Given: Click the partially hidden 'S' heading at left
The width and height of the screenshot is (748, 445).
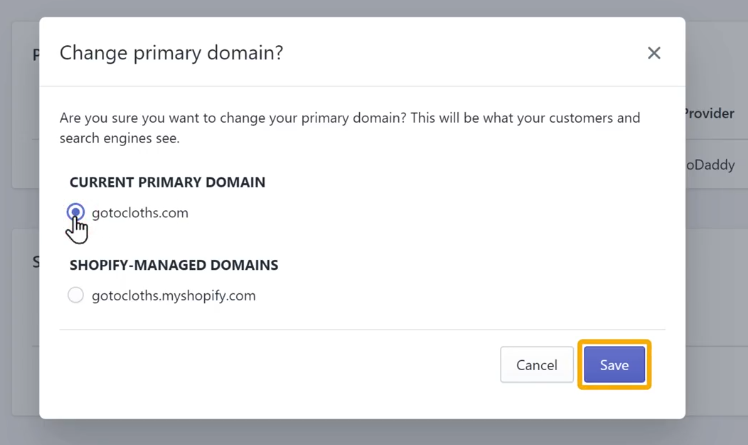Looking at the screenshot, I should tap(36, 262).
